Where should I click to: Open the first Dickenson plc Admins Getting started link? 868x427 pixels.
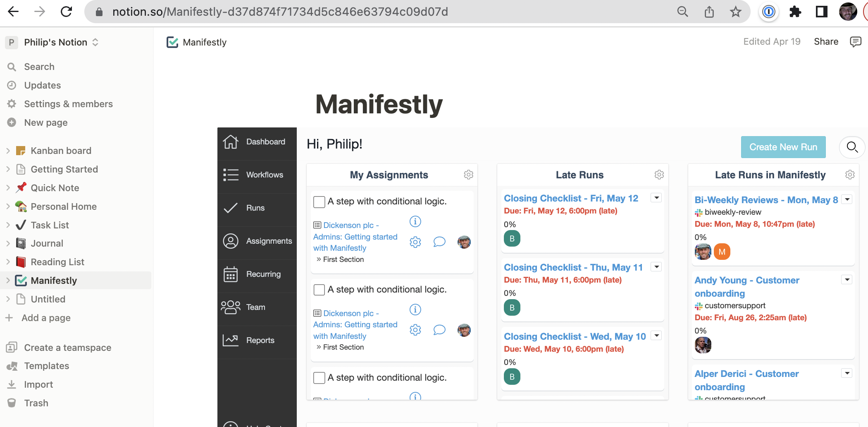(355, 237)
